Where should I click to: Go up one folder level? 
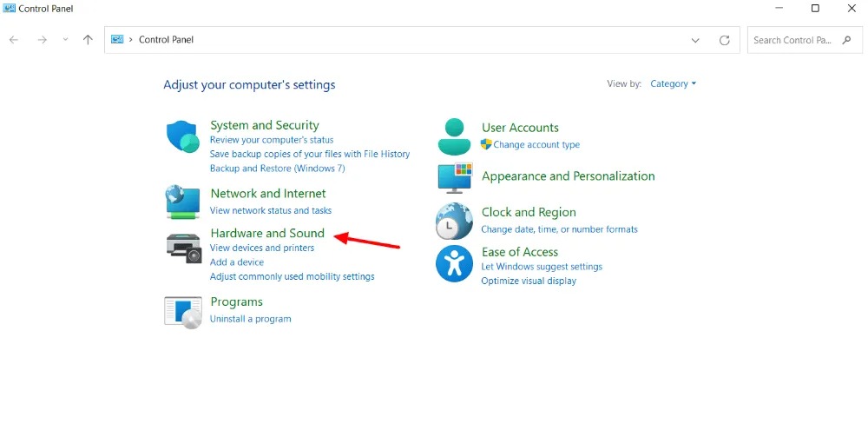[x=88, y=40]
